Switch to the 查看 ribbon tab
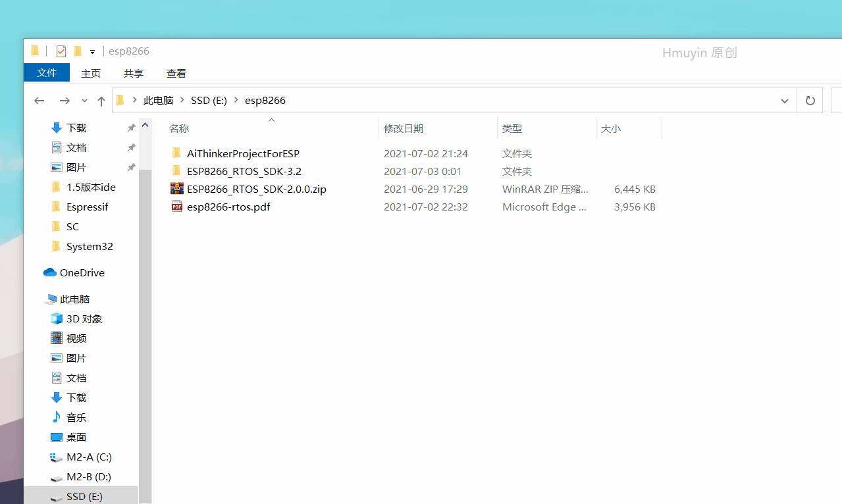The image size is (842, 504). click(175, 73)
